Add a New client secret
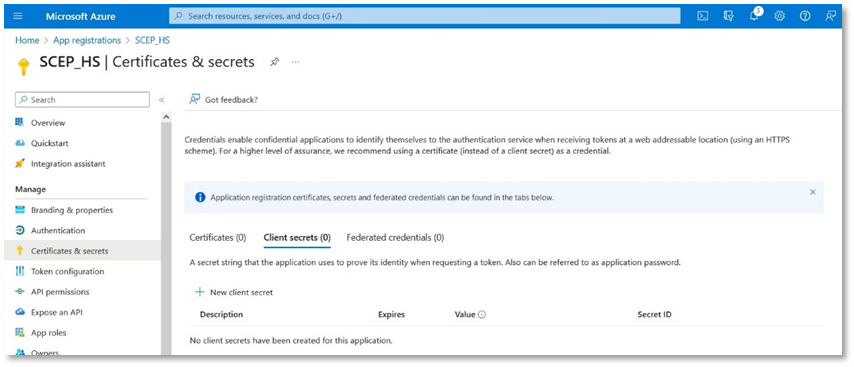Image resolution: width=854 pixels, height=367 pixels. 234,292
